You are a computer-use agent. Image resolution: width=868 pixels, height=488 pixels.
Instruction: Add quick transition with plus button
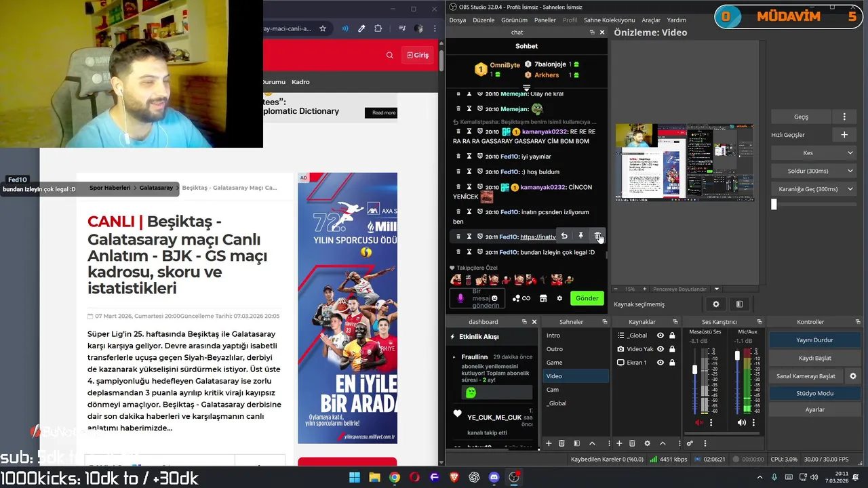point(844,135)
